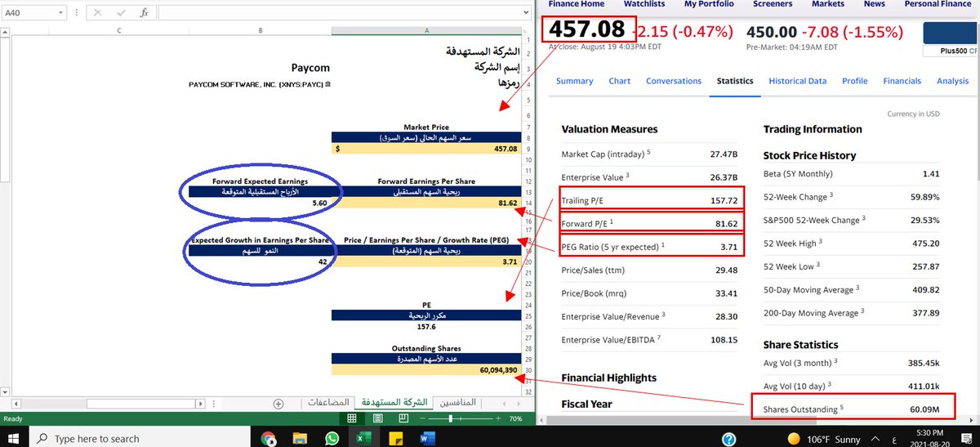Click Price/Sales (ttm) value 29.48
The image size is (980, 447).
pos(726,270)
